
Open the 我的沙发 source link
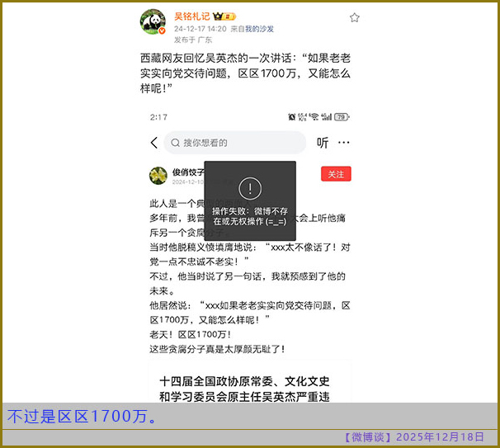[259, 29]
